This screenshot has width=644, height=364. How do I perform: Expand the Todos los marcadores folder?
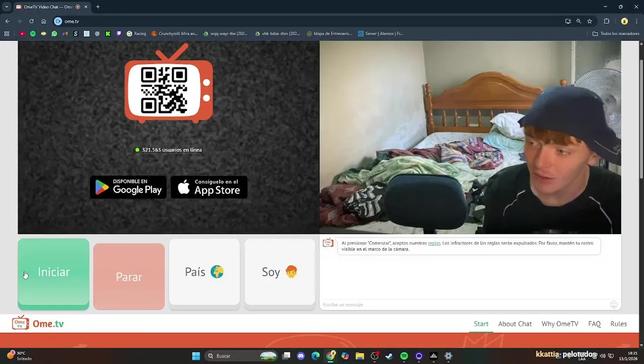616,33
